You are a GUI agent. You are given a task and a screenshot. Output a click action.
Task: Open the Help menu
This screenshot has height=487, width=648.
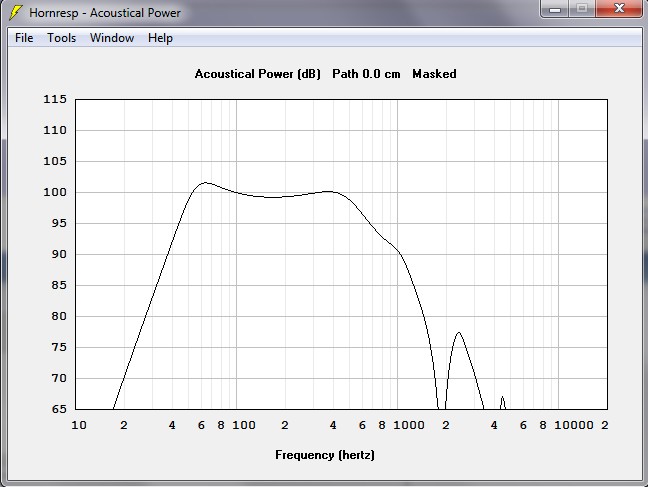point(160,38)
